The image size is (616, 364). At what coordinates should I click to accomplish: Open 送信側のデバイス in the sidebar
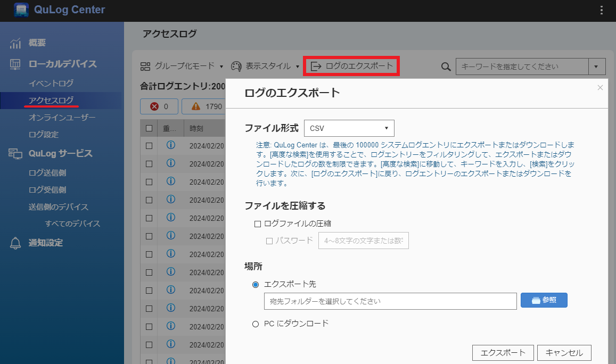click(x=59, y=207)
